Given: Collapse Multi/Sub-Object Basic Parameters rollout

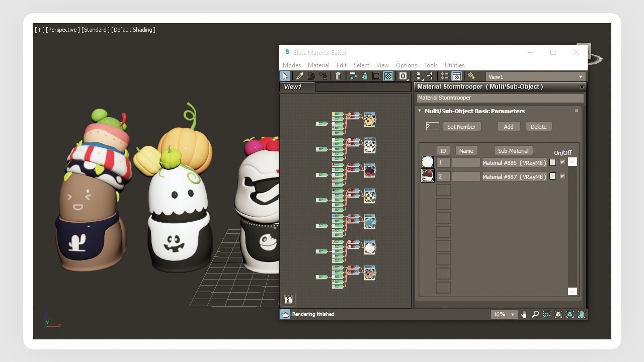Looking at the screenshot, I should 420,111.
